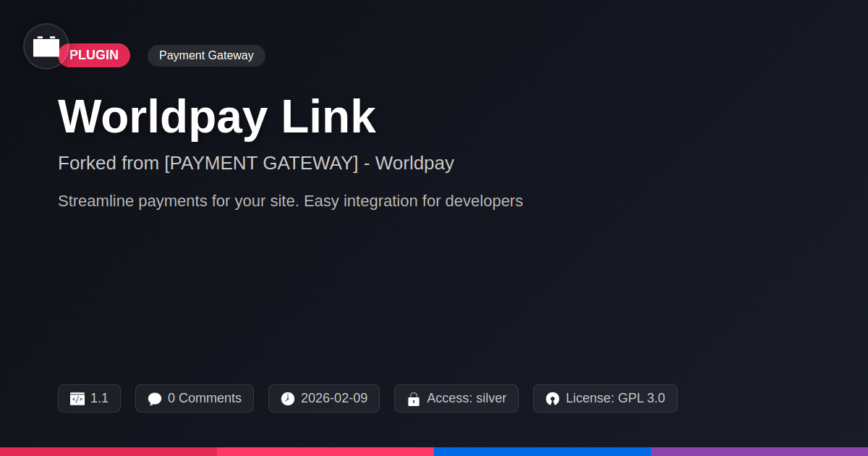Click the open source license icon
The width and height of the screenshot is (868, 456).
pos(553,399)
